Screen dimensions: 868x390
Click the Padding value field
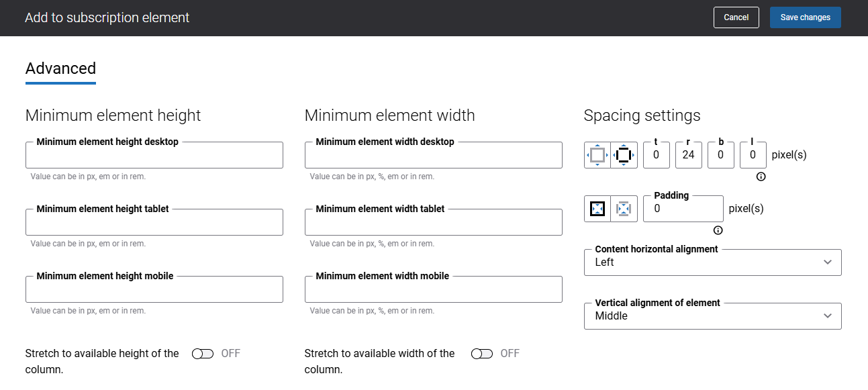[x=683, y=209]
